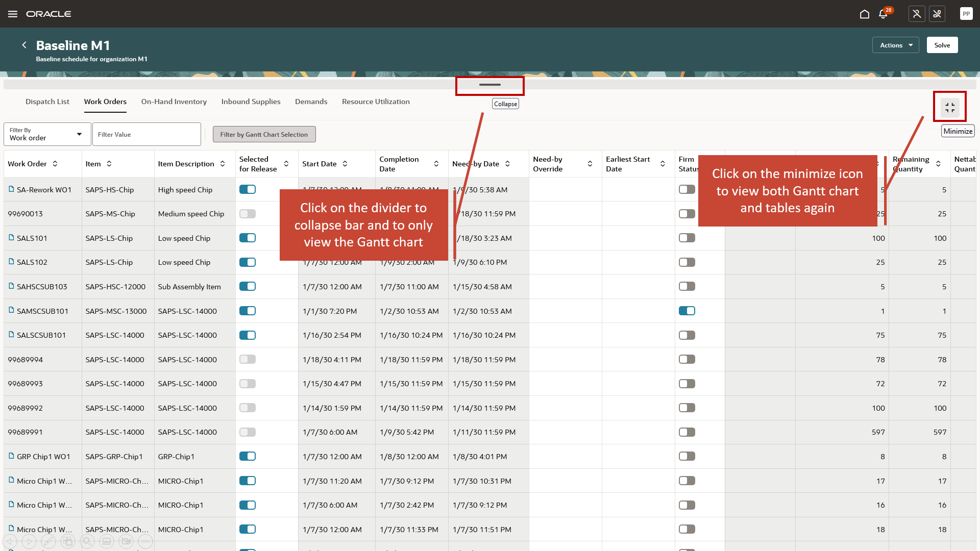Toggle Selected for Release for 99690013
The width and height of the screenshot is (980, 551).
point(248,214)
